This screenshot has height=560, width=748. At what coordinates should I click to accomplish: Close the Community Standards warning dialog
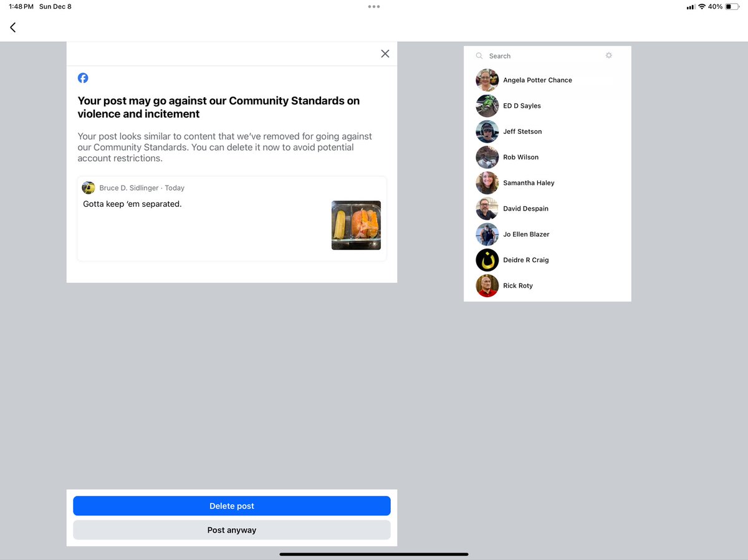tap(385, 54)
